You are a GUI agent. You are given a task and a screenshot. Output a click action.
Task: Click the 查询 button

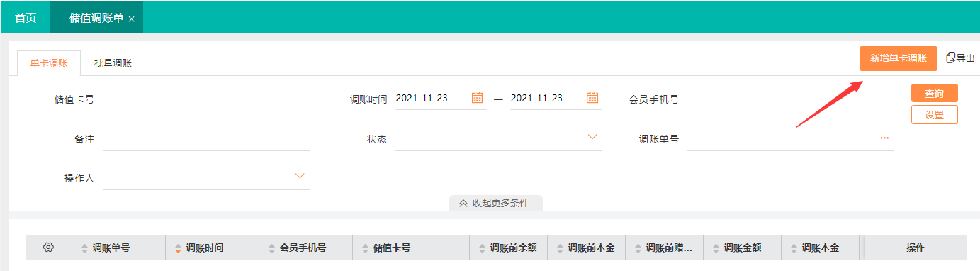click(935, 94)
